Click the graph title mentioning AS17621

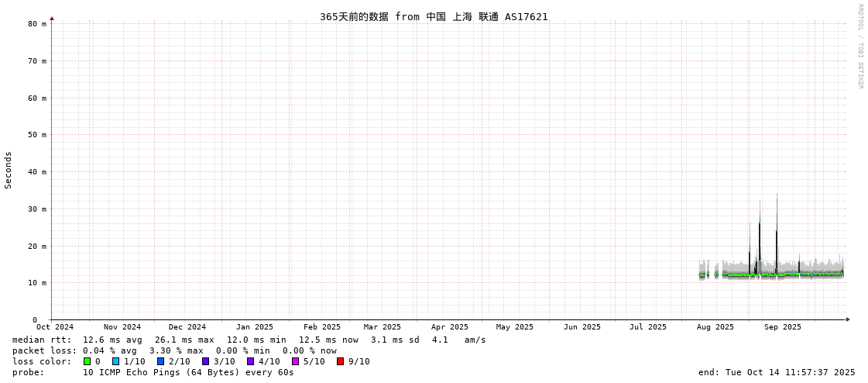(434, 16)
